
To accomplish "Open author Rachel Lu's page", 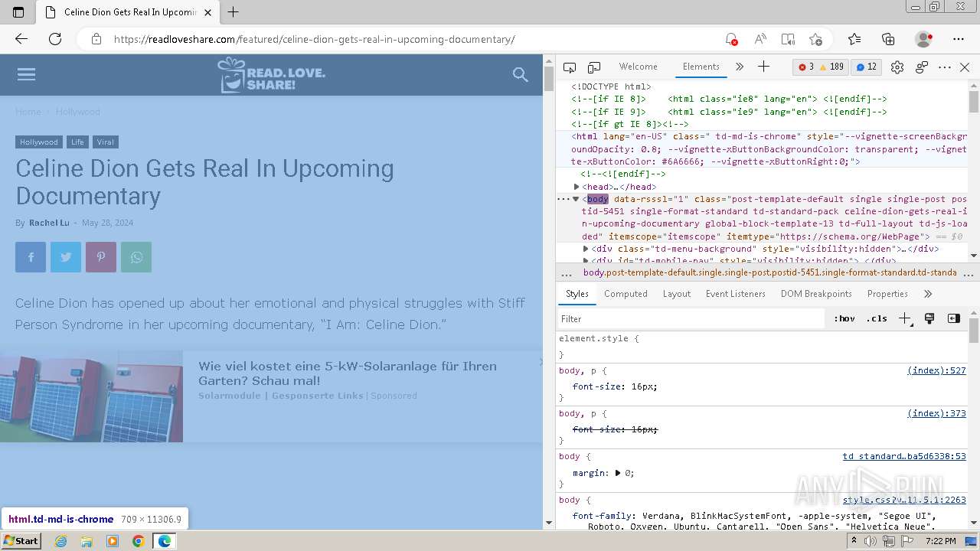I will (x=49, y=223).
